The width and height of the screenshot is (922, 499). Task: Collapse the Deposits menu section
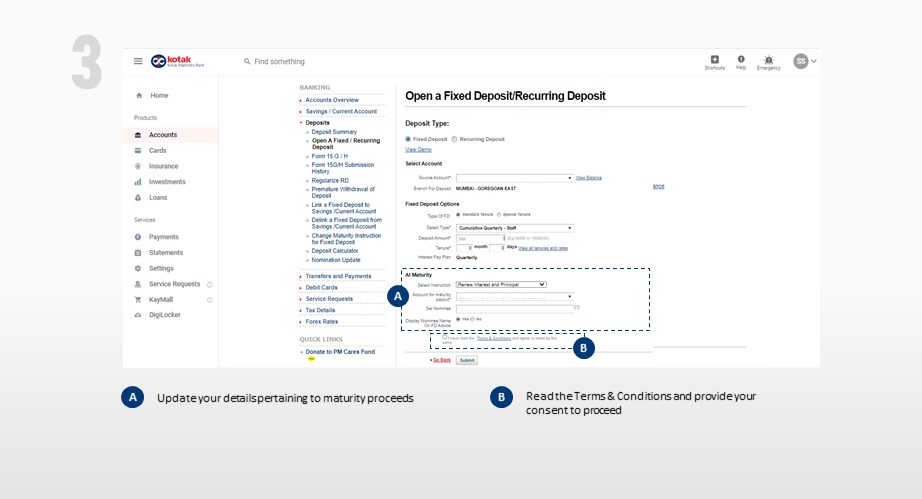pyautogui.click(x=318, y=123)
